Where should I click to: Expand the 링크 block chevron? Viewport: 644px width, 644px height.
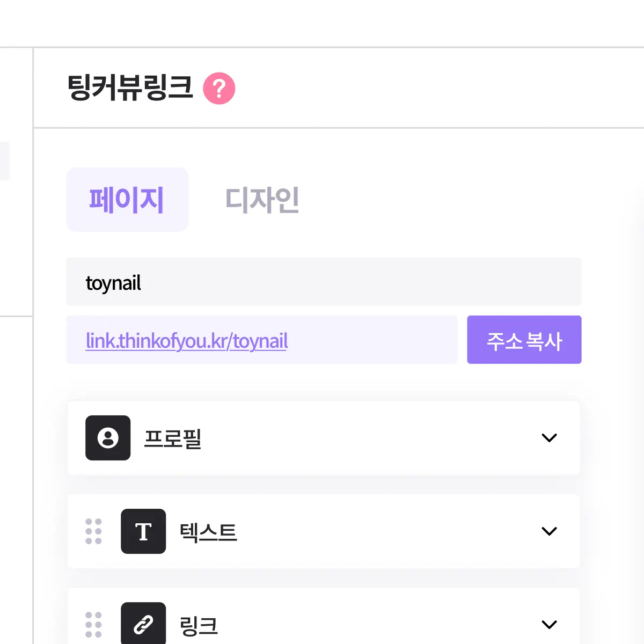[549, 625]
